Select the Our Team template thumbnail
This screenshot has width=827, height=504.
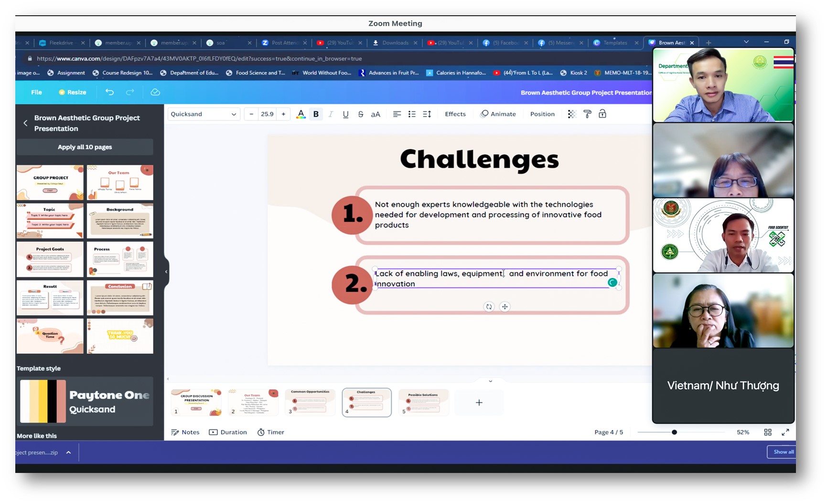point(120,182)
